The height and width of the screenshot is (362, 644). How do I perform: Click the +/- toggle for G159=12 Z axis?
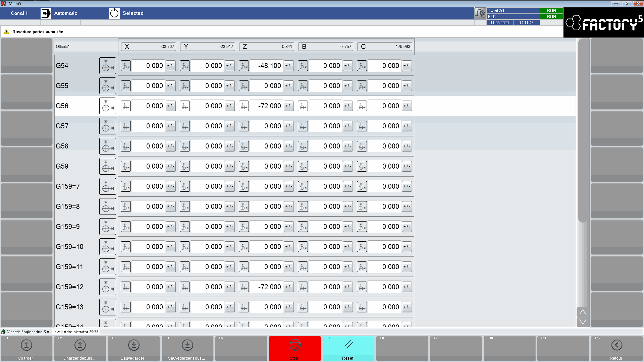(x=288, y=287)
